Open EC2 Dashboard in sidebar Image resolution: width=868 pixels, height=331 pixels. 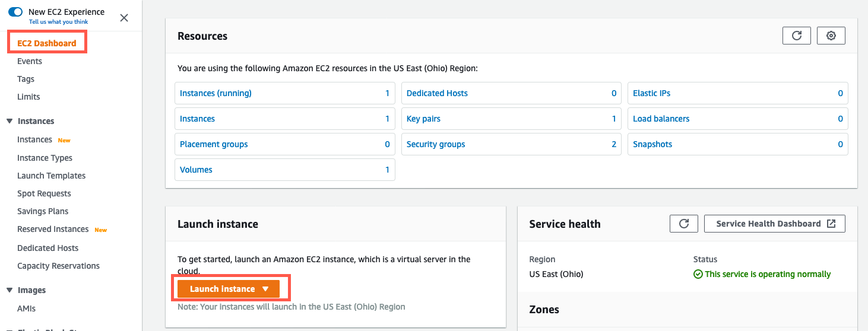point(47,43)
